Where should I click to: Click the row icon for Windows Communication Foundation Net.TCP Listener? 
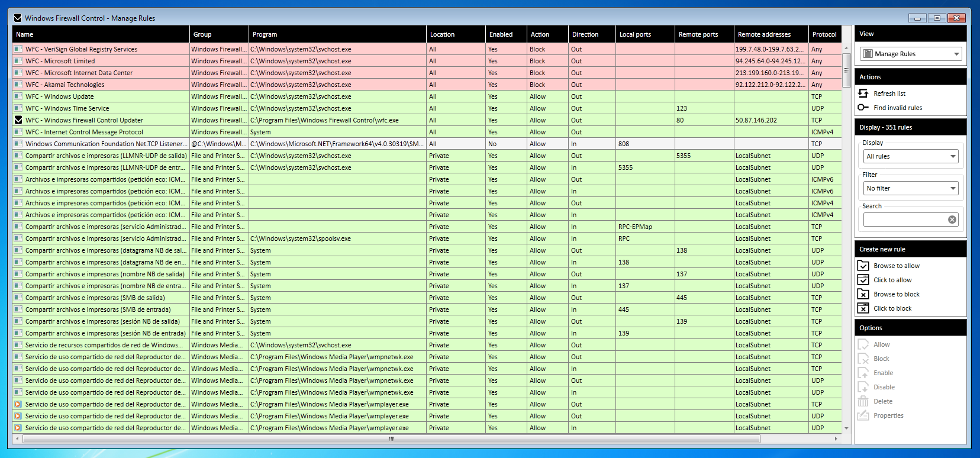[x=18, y=144]
